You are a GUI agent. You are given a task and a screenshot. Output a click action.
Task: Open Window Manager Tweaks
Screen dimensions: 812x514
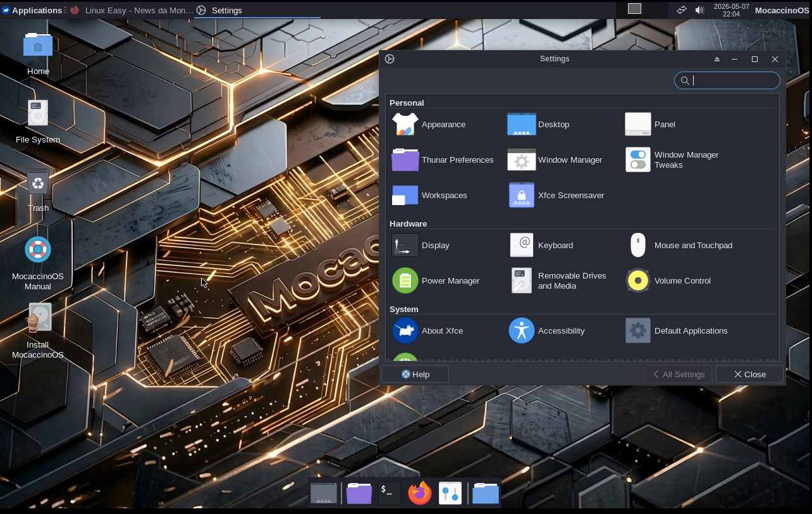[x=672, y=160]
